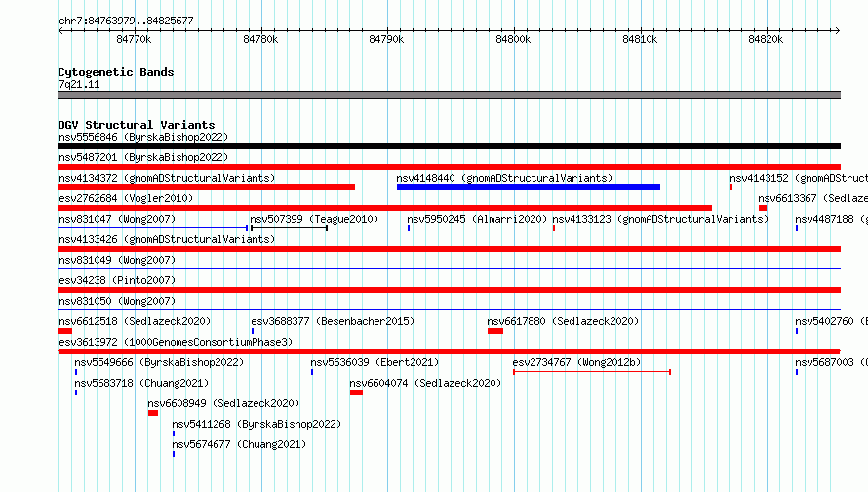The height and width of the screenshot is (492, 868).
Task: Click the chr7:84763979..84825677 coordinate text
Action: click(126, 21)
